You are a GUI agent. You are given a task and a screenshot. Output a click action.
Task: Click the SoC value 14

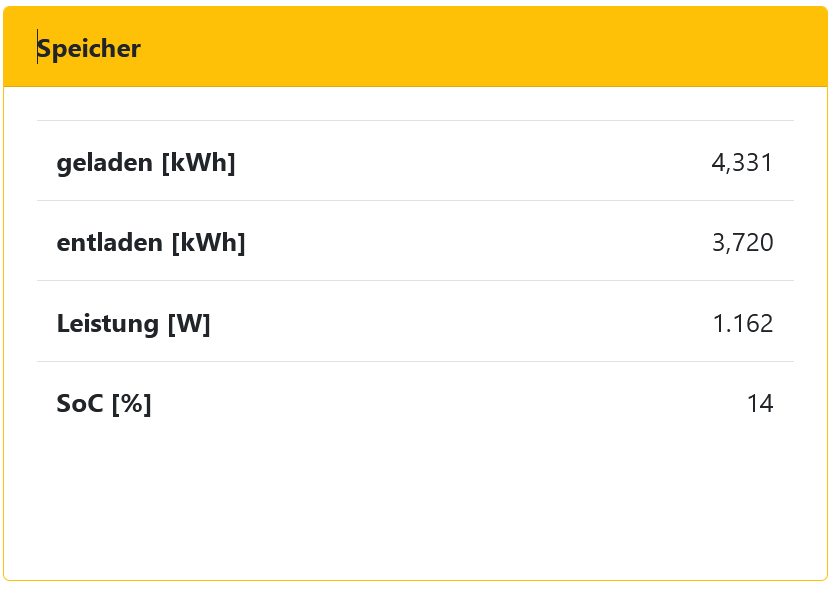pos(760,404)
